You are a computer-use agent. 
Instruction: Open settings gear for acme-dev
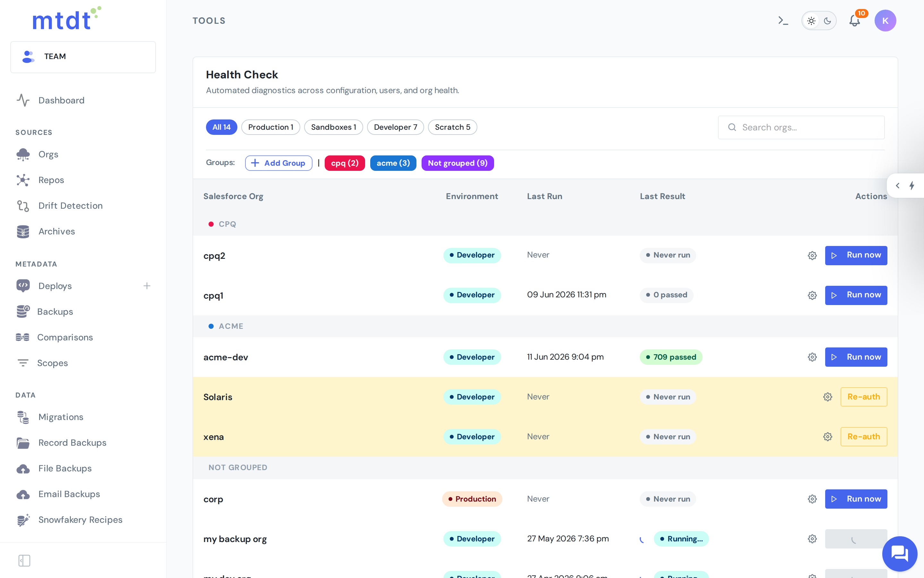click(x=812, y=357)
